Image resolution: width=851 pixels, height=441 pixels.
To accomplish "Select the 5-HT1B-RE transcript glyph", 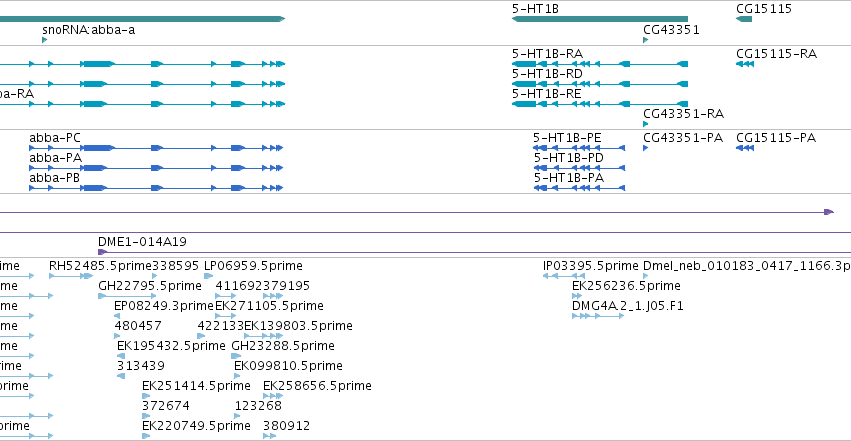I will pyautogui.click(x=600, y=104).
